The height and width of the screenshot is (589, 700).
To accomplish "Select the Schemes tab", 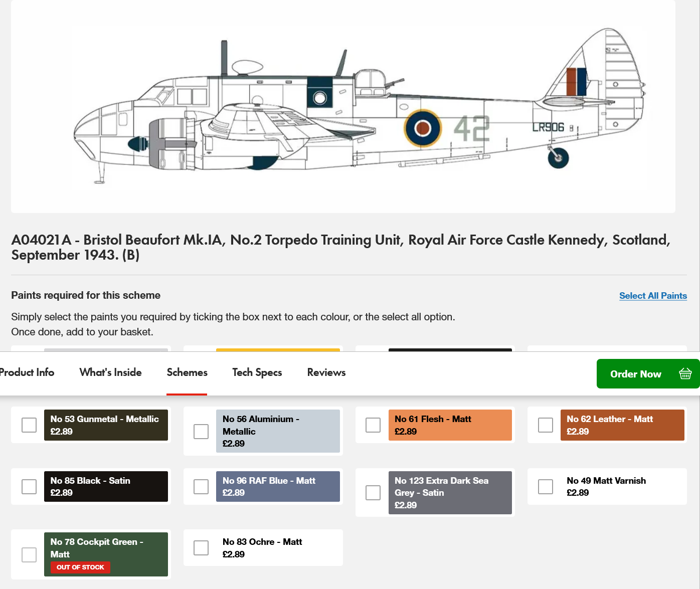I will 187,372.
